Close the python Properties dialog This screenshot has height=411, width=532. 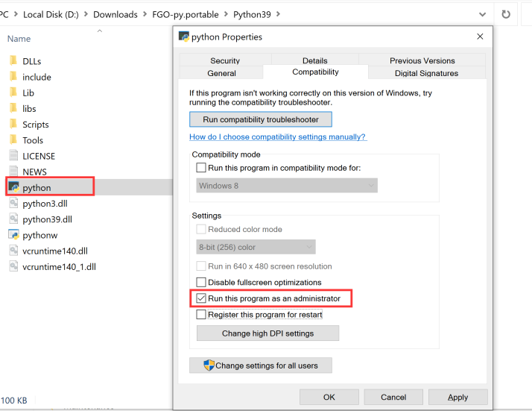pos(480,37)
